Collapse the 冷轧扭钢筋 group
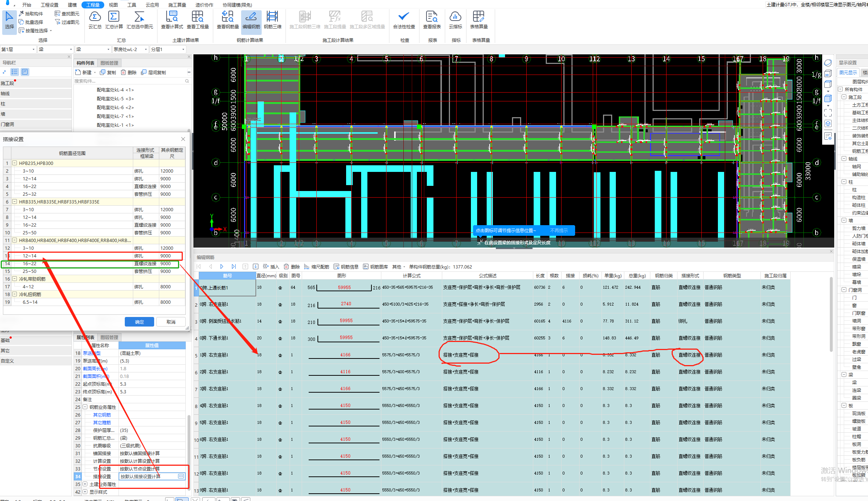 point(15,294)
